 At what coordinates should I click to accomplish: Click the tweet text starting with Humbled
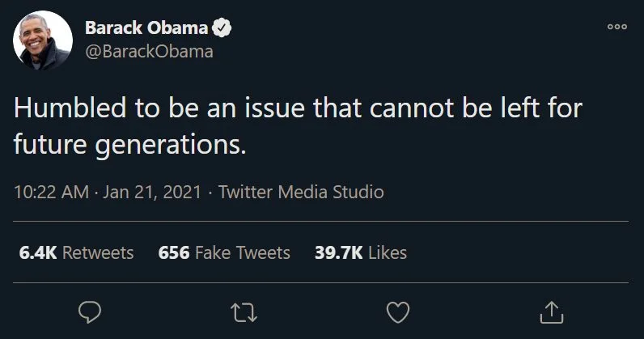point(299,108)
